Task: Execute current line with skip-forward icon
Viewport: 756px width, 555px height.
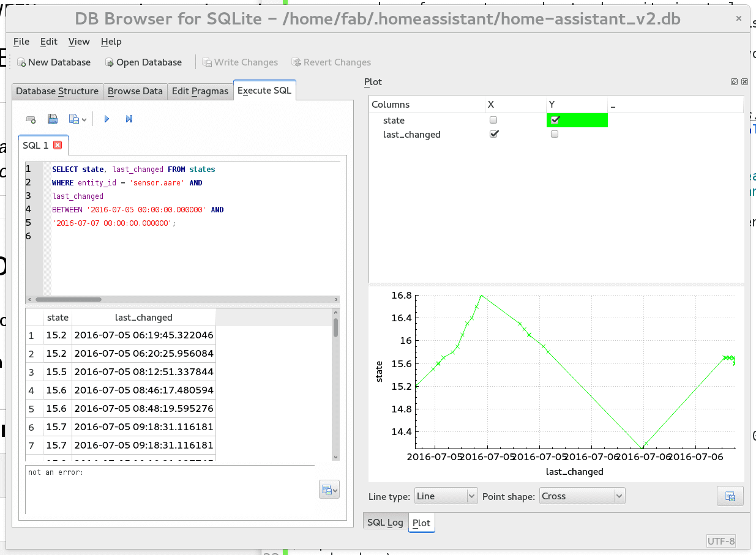Action: tap(129, 119)
